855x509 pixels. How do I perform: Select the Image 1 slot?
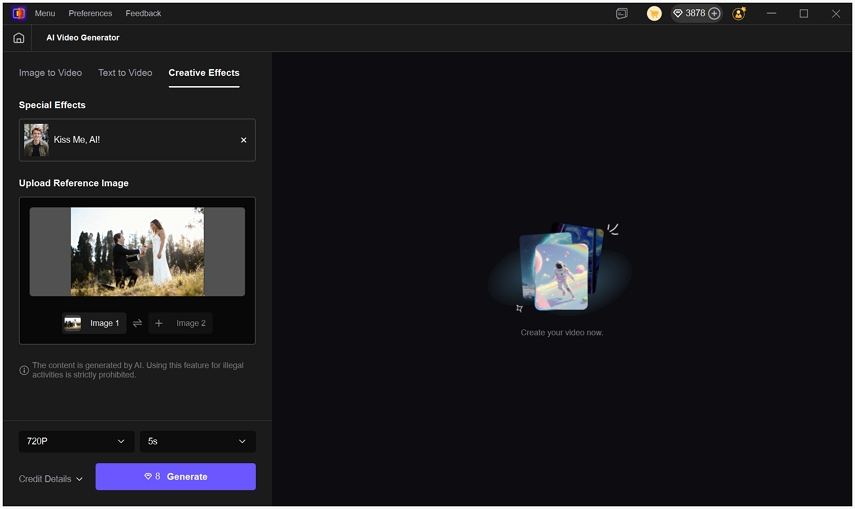pyautogui.click(x=94, y=323)
